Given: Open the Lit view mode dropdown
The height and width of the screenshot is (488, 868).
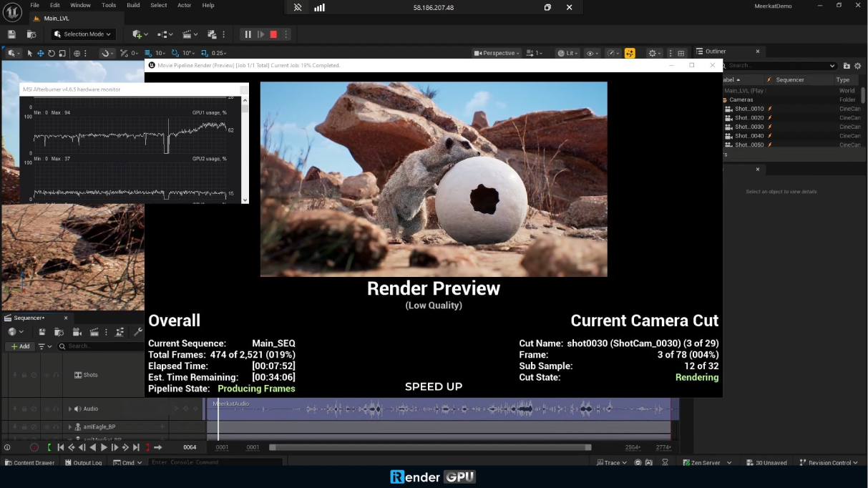Looking at the screenshot, I should 568,53.
